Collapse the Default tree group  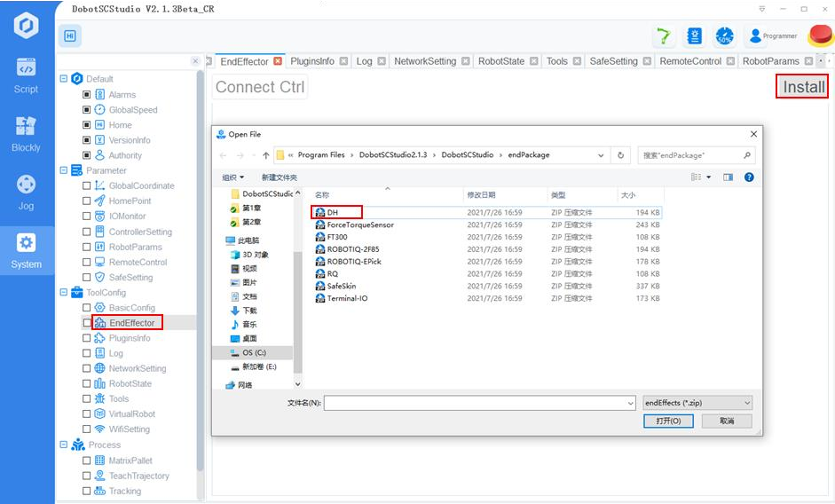(x=63, y=78)
